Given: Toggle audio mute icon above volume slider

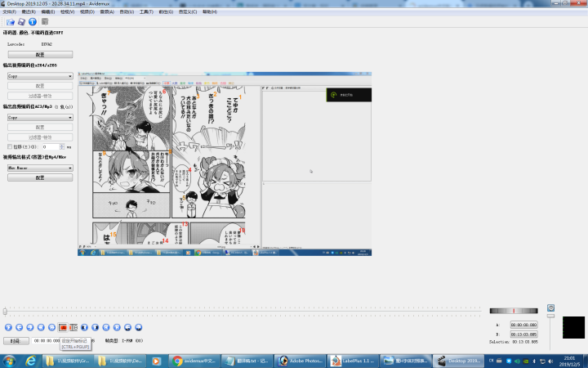Looking at the screenshot, I should (550, 308).
